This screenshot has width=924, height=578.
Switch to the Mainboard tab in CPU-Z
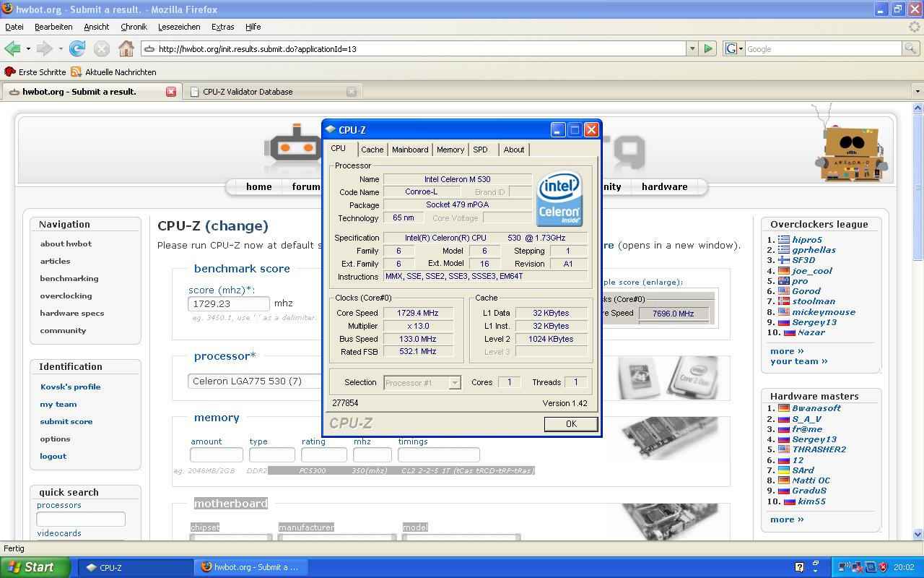pyautogui.click(x=410, y=150)
